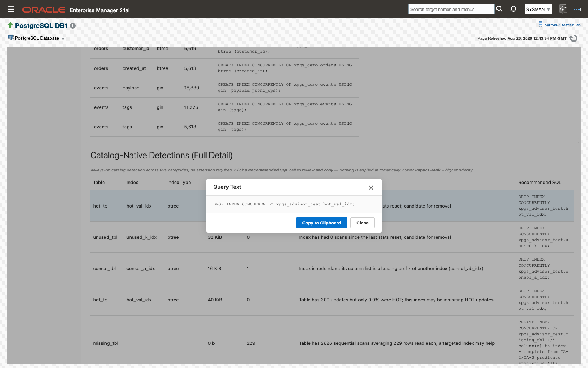Click the Catalog-Native Detections heading
588x368 pixels.
161,155
